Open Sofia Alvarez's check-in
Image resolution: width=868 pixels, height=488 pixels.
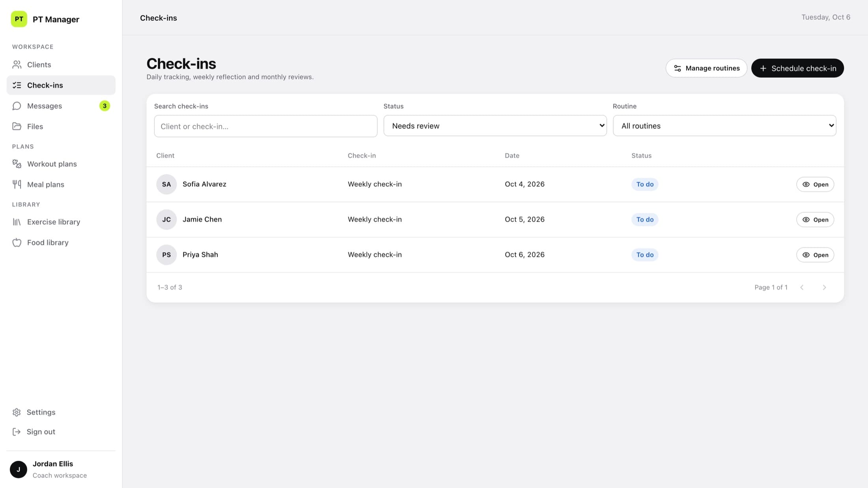pos(815,184)
